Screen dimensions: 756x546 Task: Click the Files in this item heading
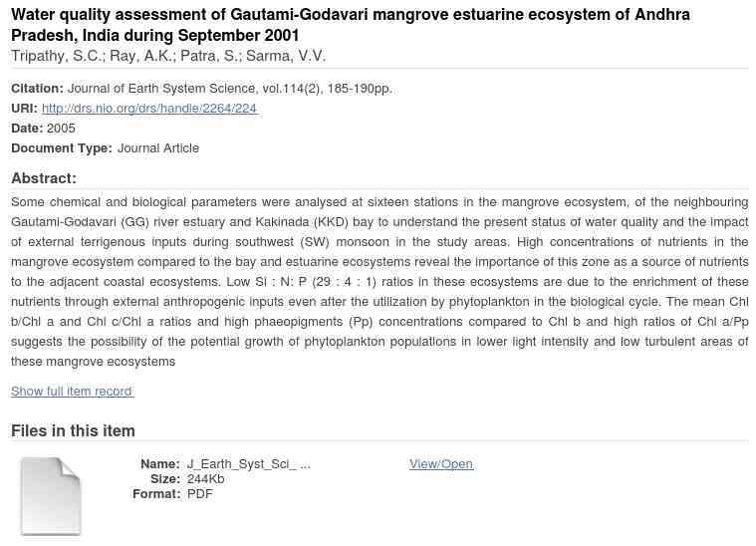pos(73,430)
